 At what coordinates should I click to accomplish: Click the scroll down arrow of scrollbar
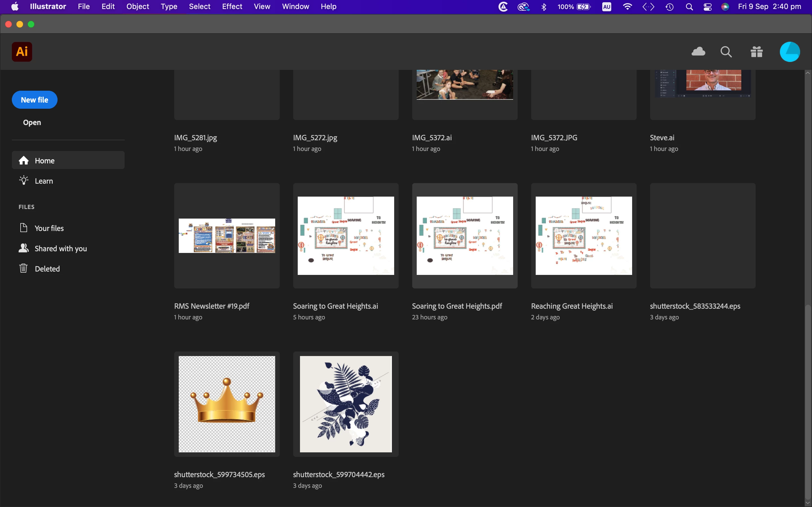[x=808, y=503]
